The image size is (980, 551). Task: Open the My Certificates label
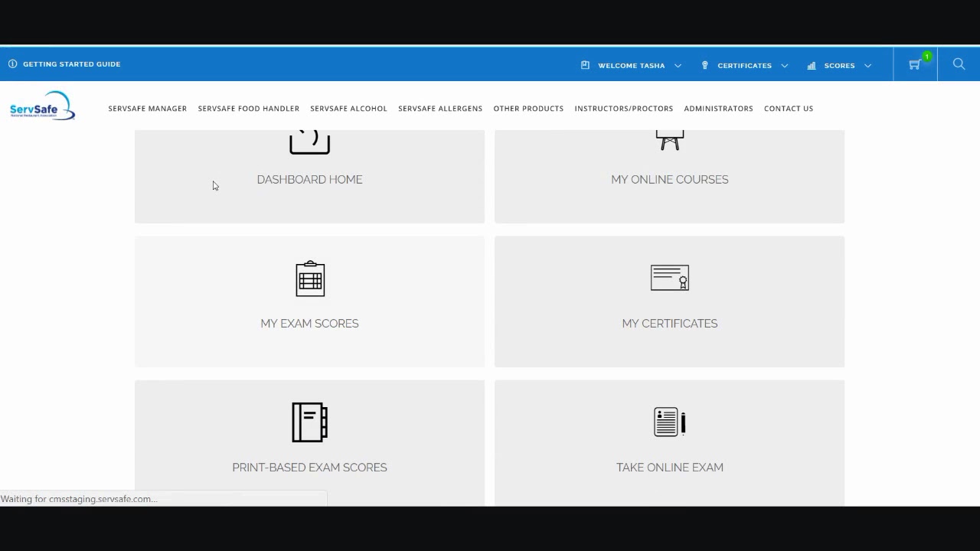(670, 323)
